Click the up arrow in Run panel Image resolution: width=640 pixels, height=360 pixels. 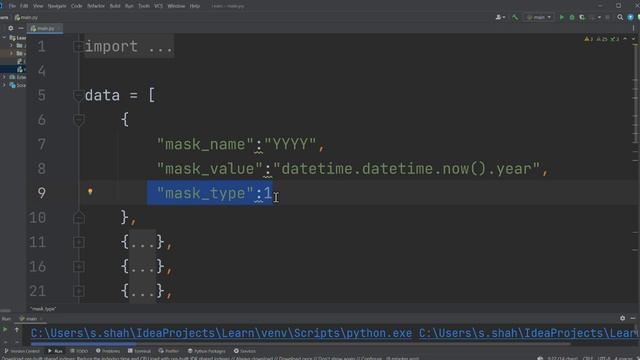tap(17, 329)
